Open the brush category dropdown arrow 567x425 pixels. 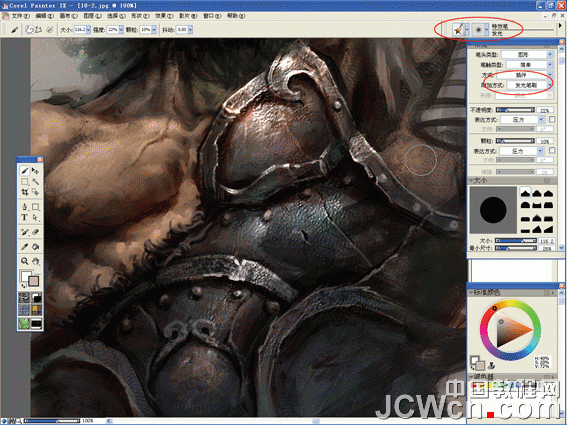tap(468, 30)
